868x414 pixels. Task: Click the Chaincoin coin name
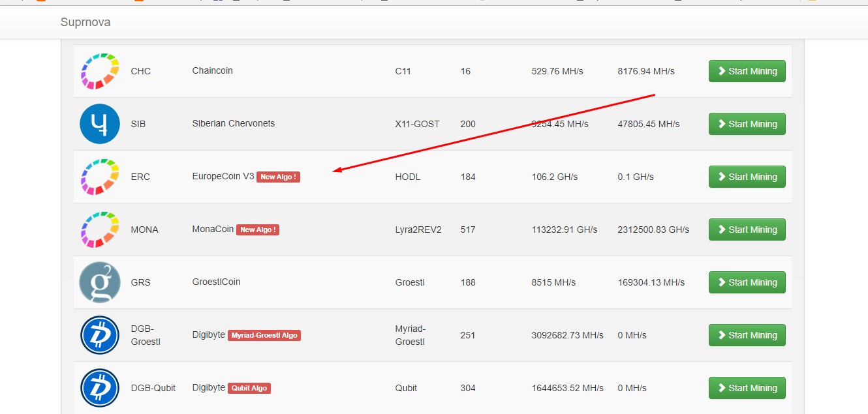pos(213,70)
